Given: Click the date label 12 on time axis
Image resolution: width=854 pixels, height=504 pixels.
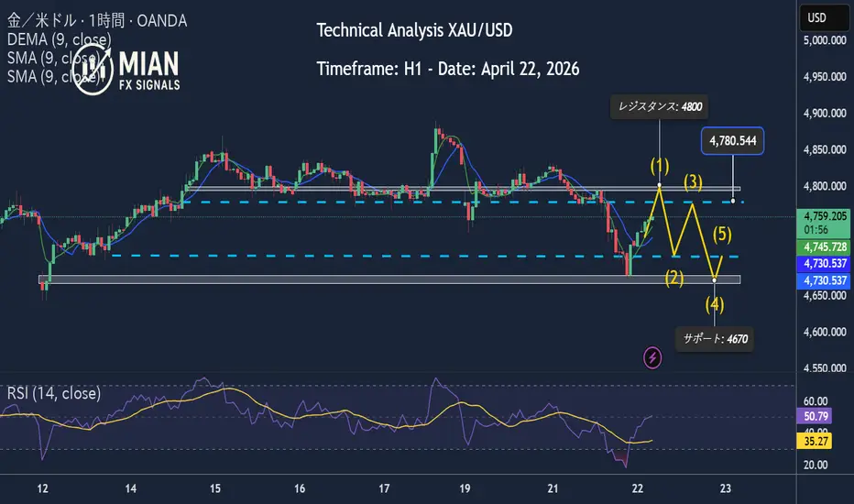Looking at the screenshot, I should point(42,488).
